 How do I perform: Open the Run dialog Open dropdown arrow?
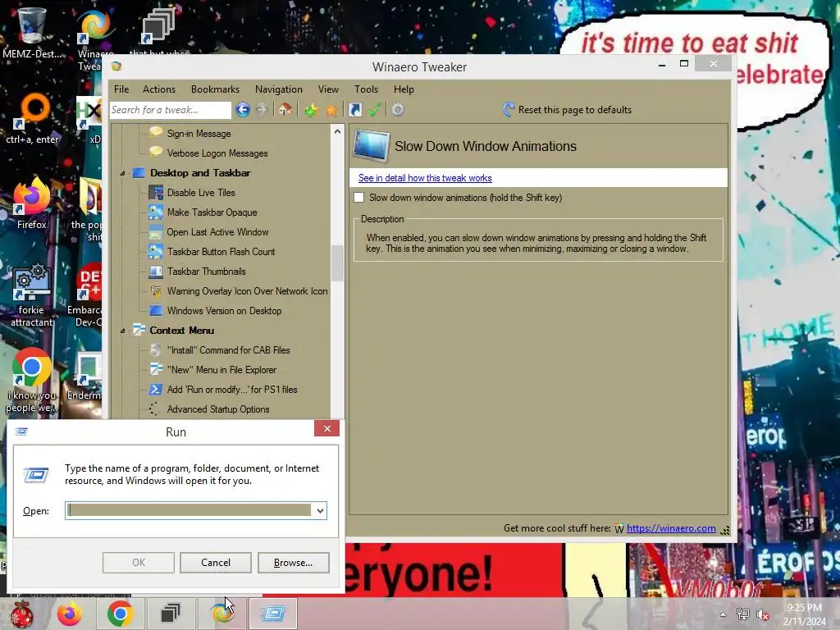320,511
